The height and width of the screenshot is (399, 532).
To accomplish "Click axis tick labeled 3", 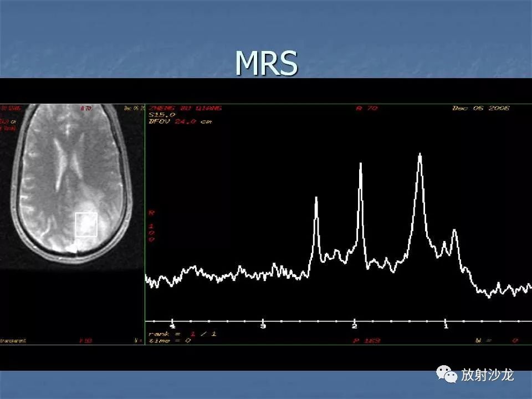I will pyautogui.click(x=263, y=326).
